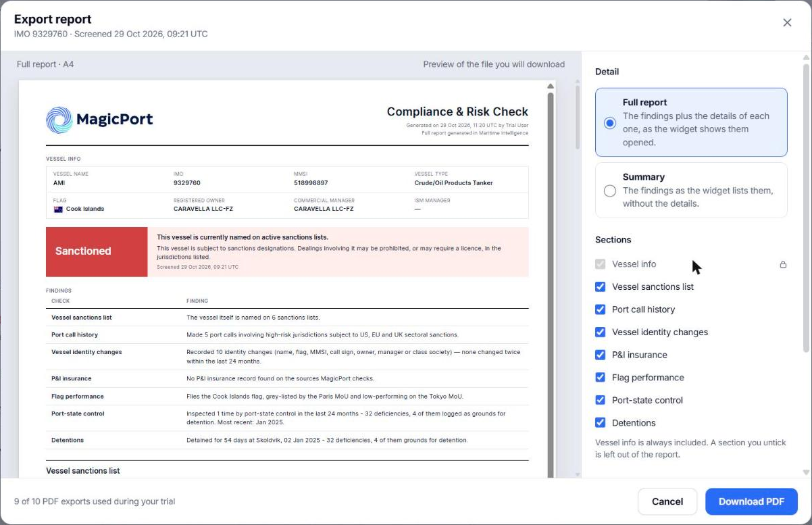The image size is (812, 525).
Task: Click the preview scroll down arrow
Action: [x=577, y=474]
